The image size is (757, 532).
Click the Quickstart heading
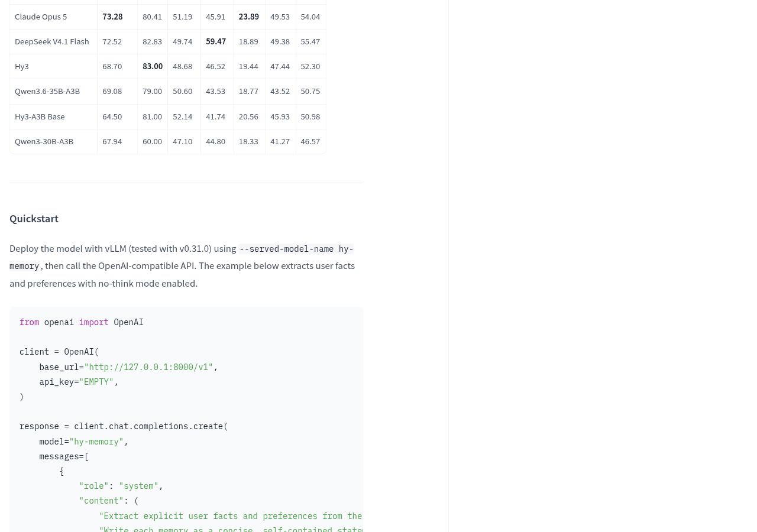pos(34,219)
